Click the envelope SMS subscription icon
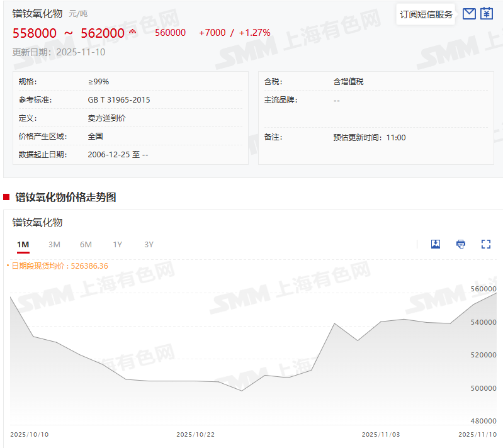The height and width of the screenshot is (448, 503). pos(468,14)
